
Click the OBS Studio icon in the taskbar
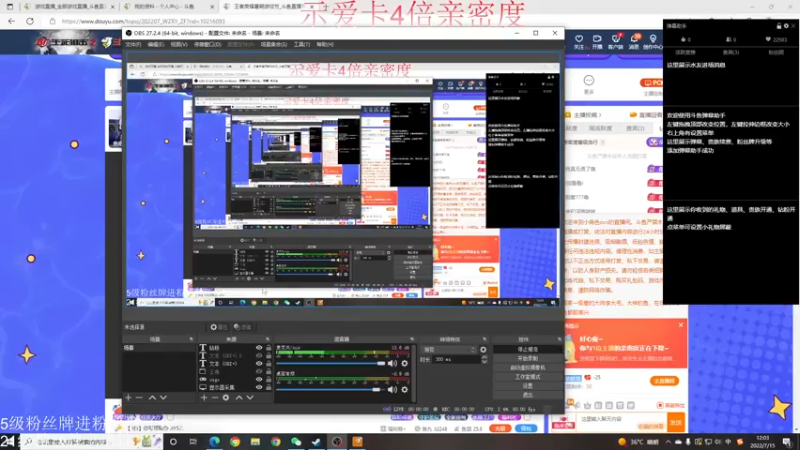[337, 442]
